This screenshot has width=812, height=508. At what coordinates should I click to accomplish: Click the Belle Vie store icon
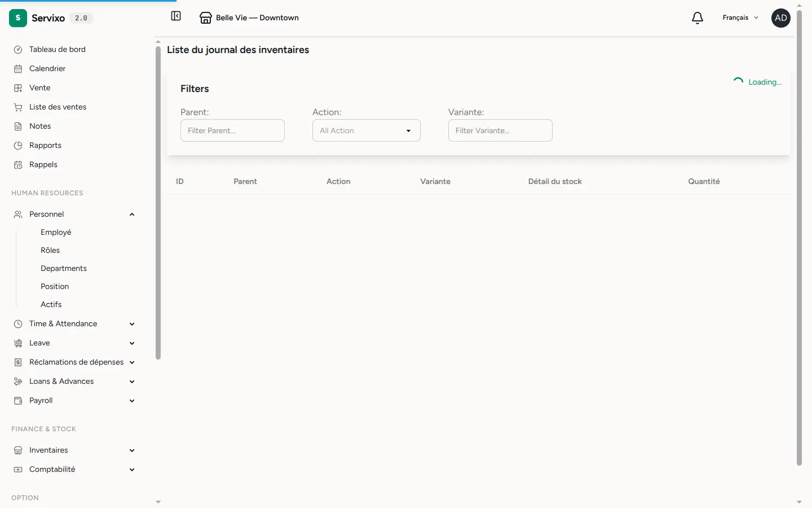pyautogui.click(x=206, y=18)
